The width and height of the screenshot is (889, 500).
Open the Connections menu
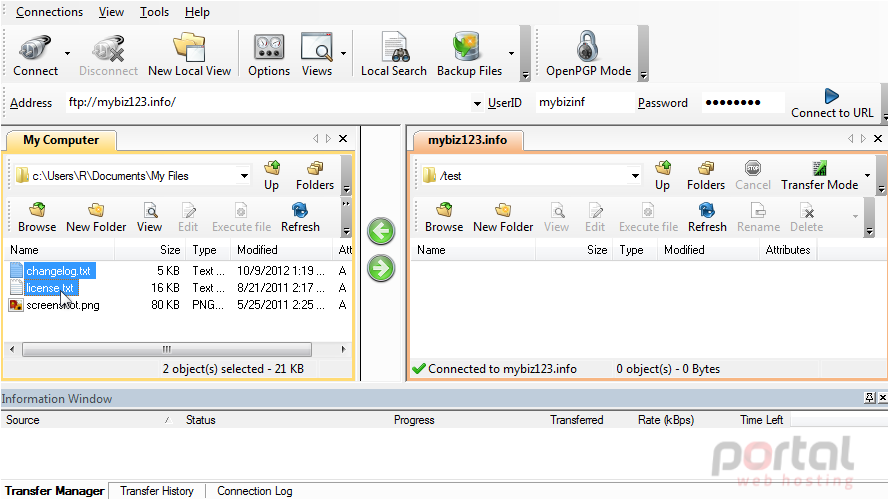point(49,12)
